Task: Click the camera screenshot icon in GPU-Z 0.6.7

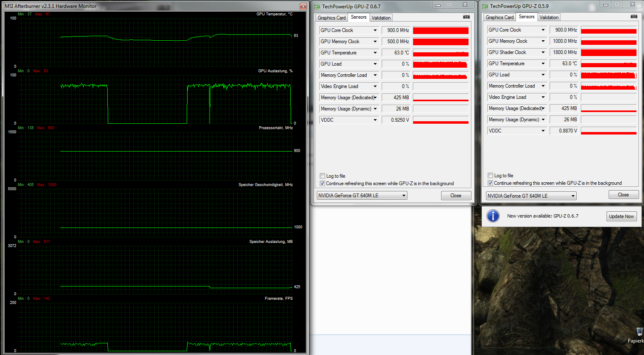Action: [x=466, y=17]
